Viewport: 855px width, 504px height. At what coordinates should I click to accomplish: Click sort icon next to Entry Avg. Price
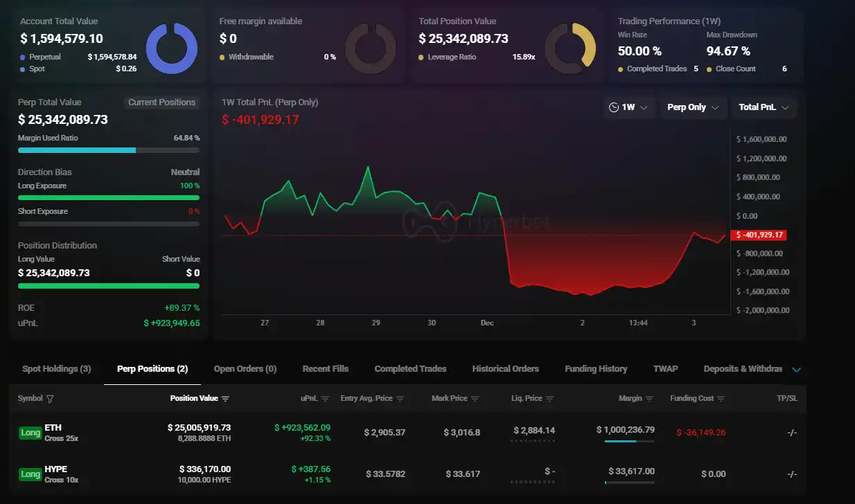(400, 399)
